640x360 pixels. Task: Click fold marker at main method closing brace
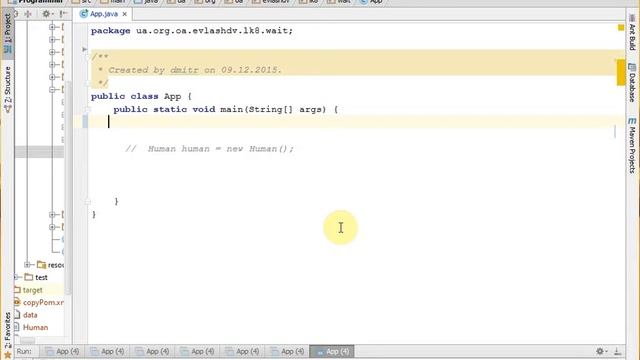point(87,201)
